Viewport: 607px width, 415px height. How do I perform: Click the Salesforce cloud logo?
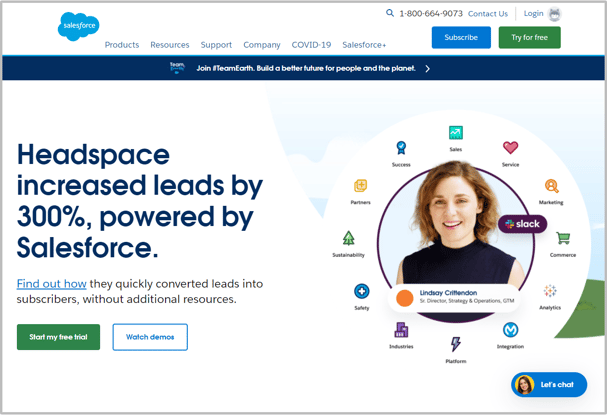click(x=79, y=26)
